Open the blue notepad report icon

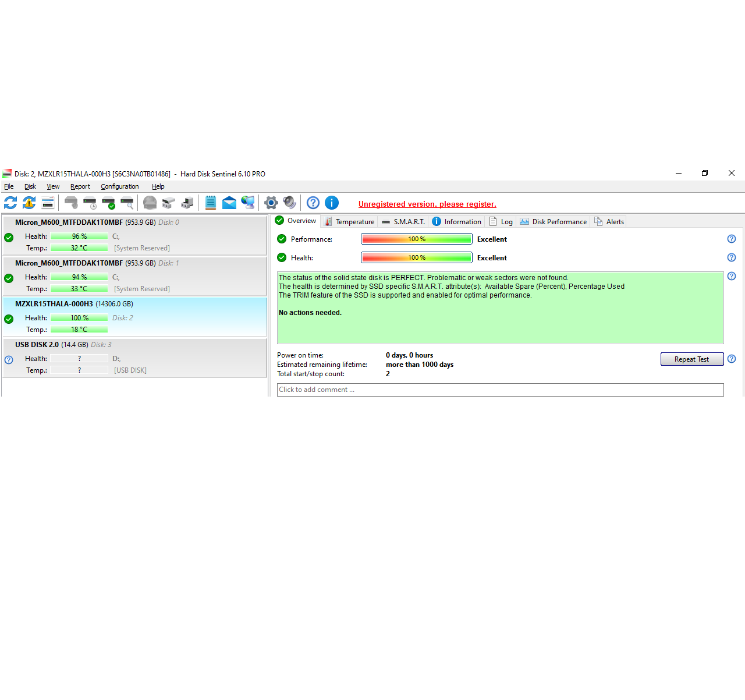(211, 203)
